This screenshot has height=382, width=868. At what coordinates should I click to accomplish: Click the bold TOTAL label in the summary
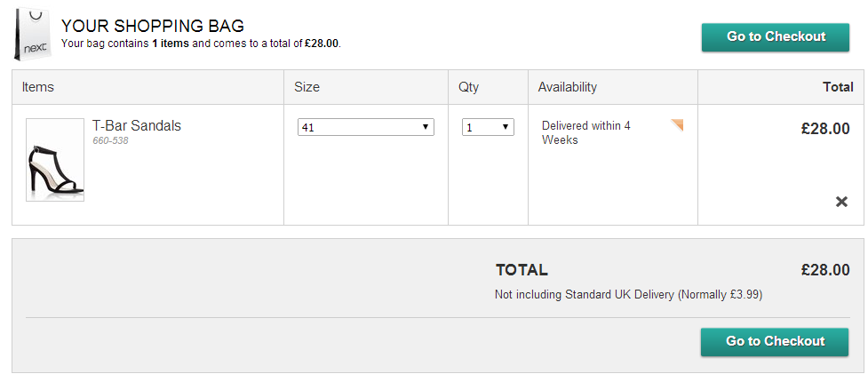[522, 270]
